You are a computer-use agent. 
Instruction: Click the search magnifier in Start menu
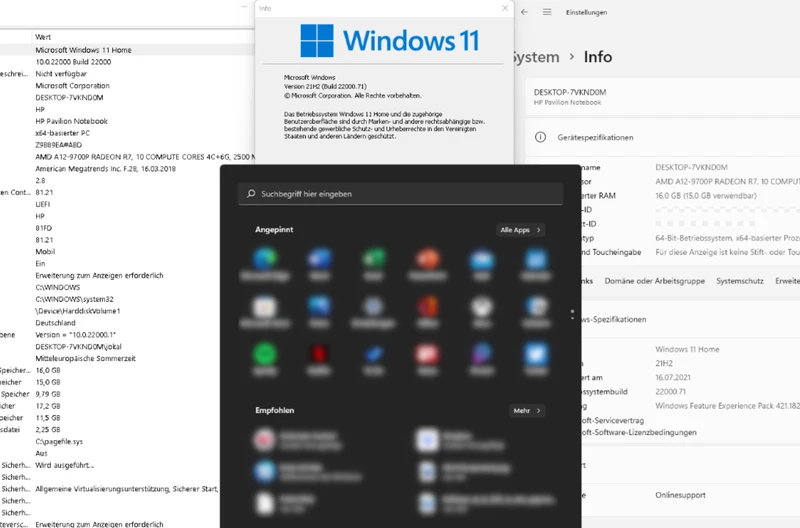(251, 194)
